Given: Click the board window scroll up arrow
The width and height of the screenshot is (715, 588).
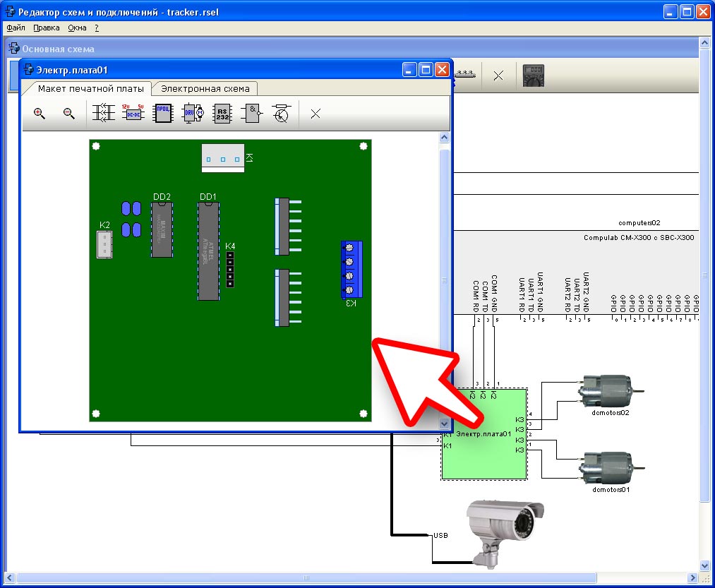Looking at the screenshot, I should pos(445,138).
